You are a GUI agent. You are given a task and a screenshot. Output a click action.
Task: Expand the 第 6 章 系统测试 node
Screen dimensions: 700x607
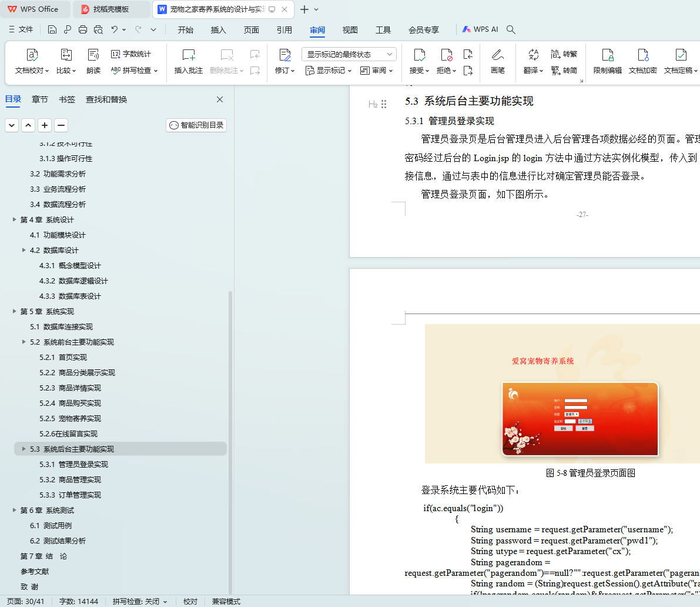[x=14, y=509]
